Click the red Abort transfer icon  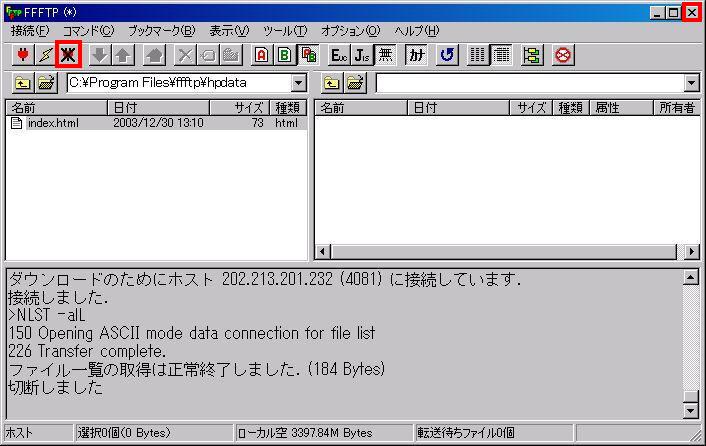(x=563, y=55)
